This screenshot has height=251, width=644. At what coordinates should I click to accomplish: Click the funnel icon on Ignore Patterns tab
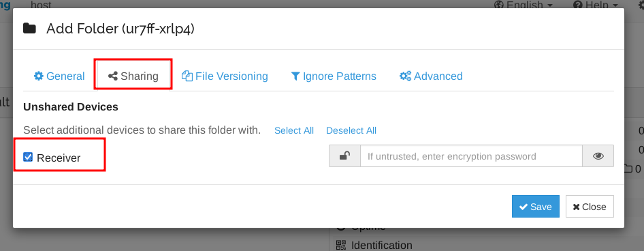pyautogui.click(x=295, y=76)
